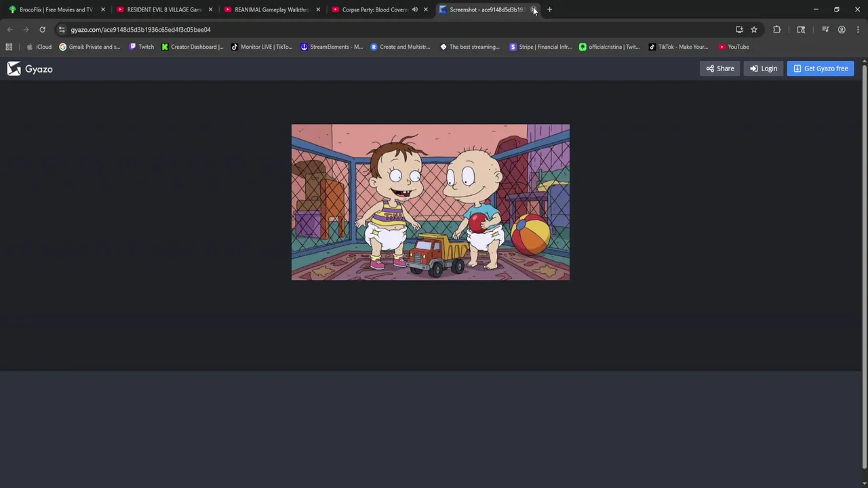Screen dimensions: 868x488
Task: Mute audio on Corpse Party tab
Action: coord(414,9)
